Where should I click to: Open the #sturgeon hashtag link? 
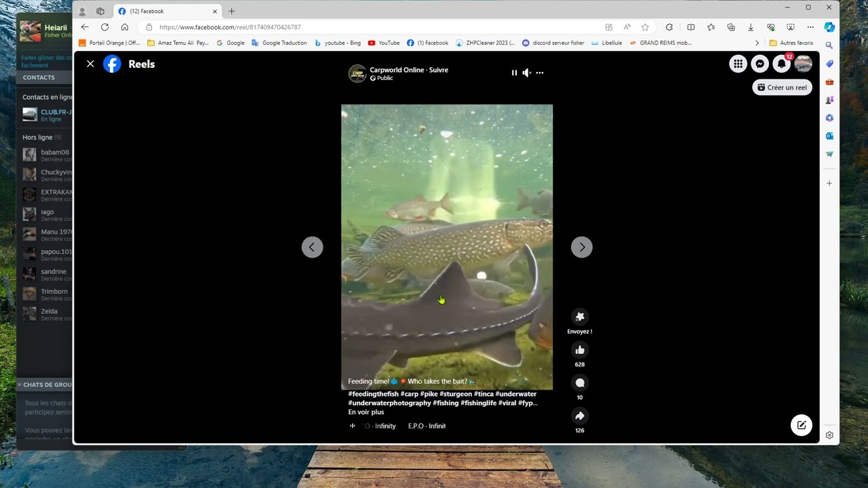click(455, 394)
